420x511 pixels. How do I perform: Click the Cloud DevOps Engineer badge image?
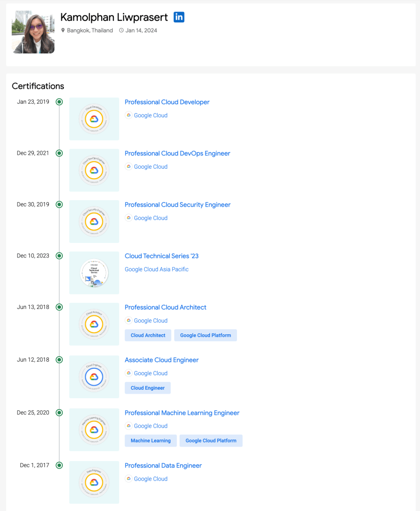(x=94, y=170)
